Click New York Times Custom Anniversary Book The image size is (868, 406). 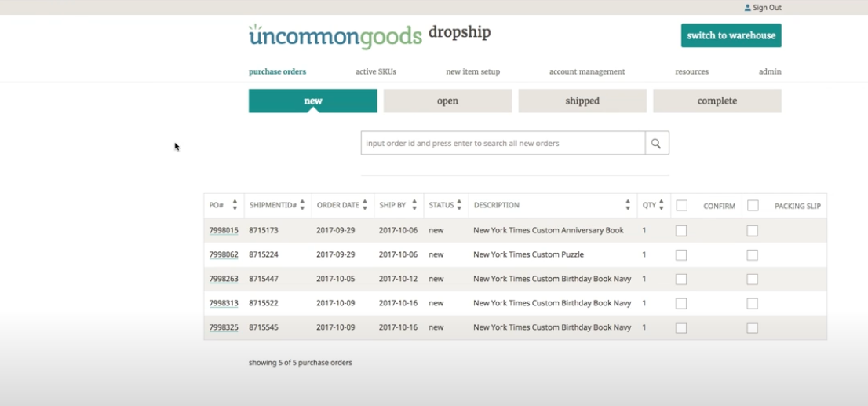click(549, 230)
